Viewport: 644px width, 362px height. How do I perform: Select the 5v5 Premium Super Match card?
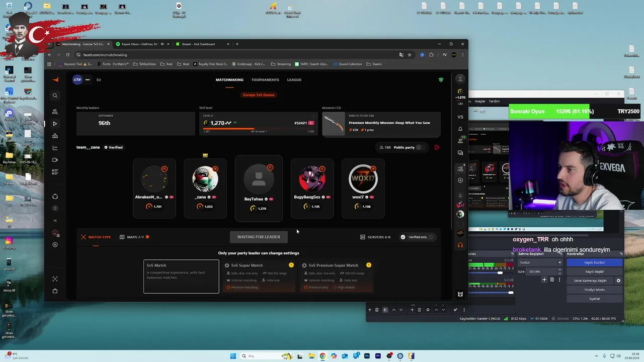tap(336, 276)
